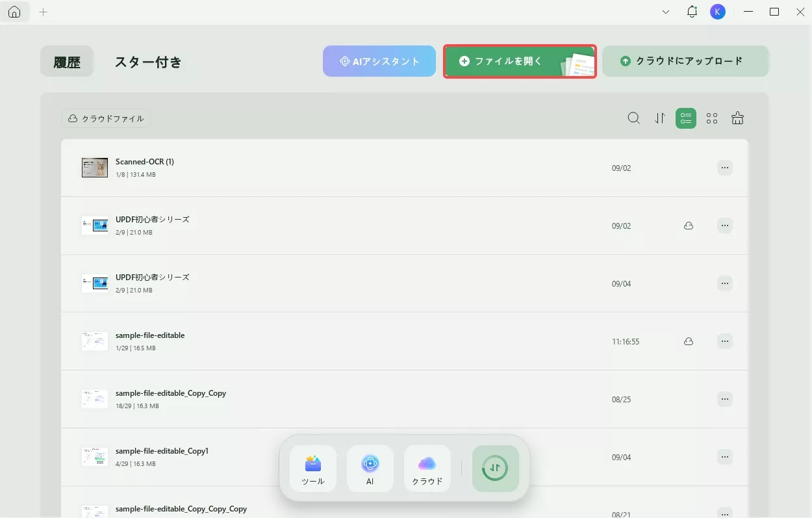Select the list view toggle
This screenshot has width=812, height=518.
pyautogui.click(x=686, y=118)
